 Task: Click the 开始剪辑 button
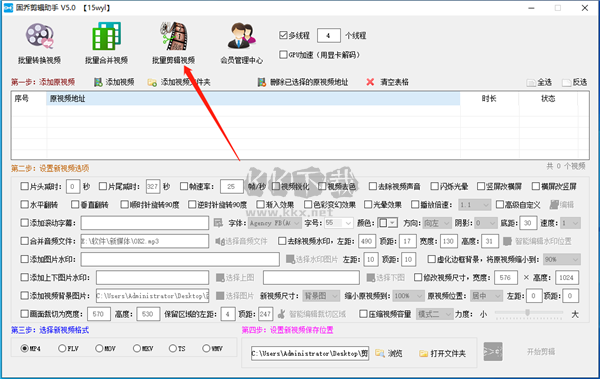541,351
